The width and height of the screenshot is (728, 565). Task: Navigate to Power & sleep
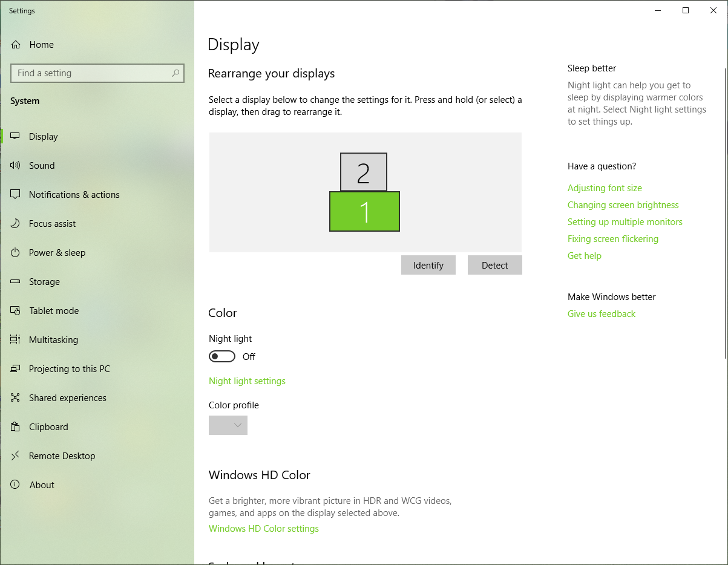point(97,253)
